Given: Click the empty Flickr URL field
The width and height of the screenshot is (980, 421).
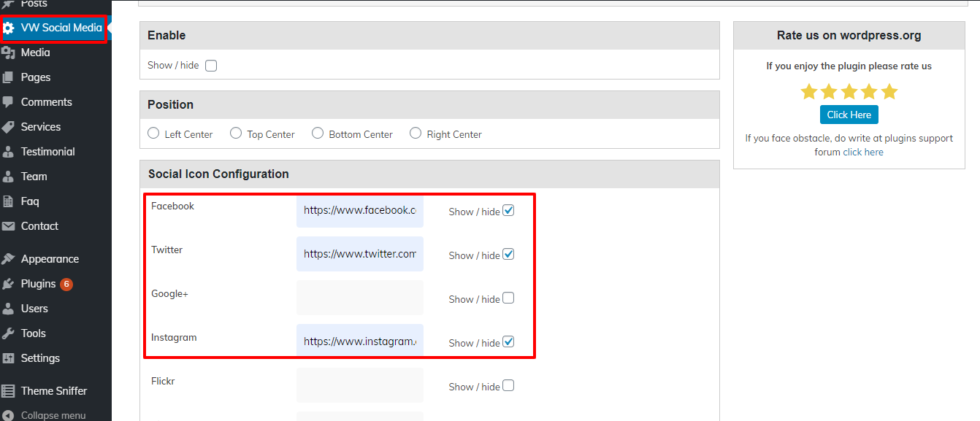Looking at the screenshot, I should tap(359, 385).
